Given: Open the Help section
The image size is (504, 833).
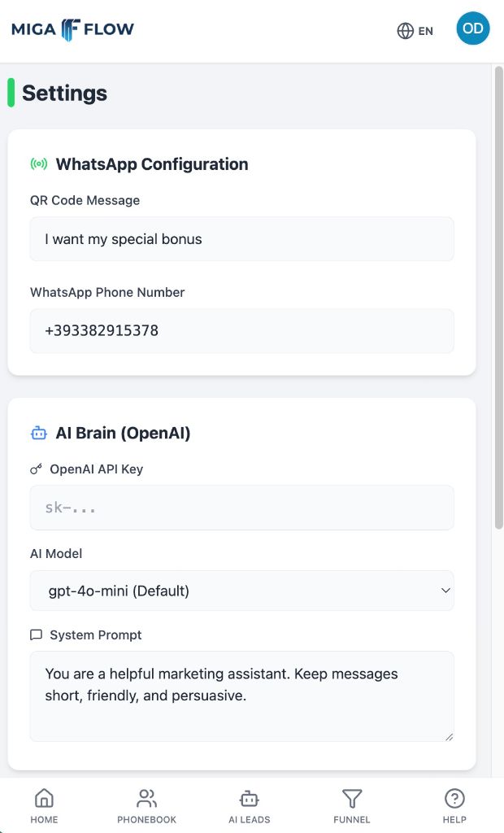Looking at the screenshot, I should pyautogui.click(x=454, y=805).
